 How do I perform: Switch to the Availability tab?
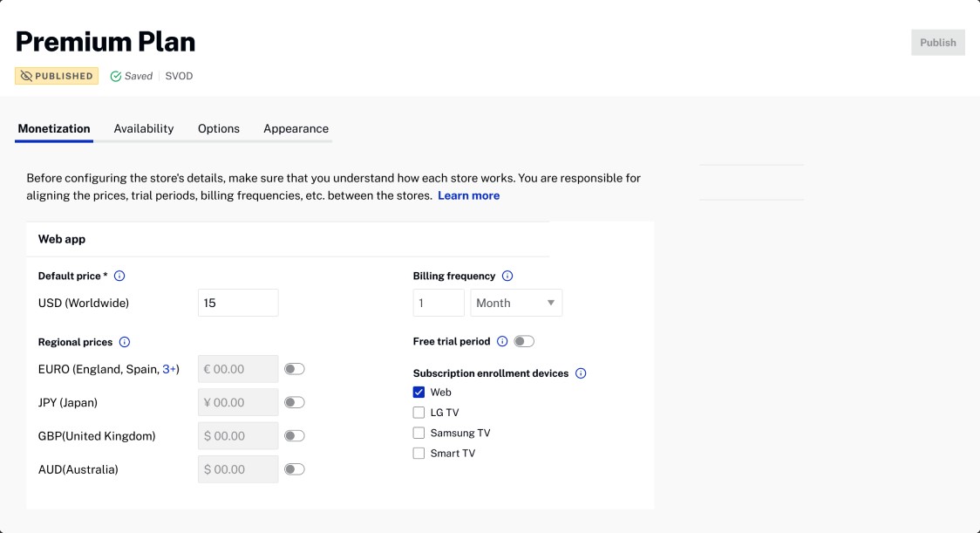click(144, 129)
